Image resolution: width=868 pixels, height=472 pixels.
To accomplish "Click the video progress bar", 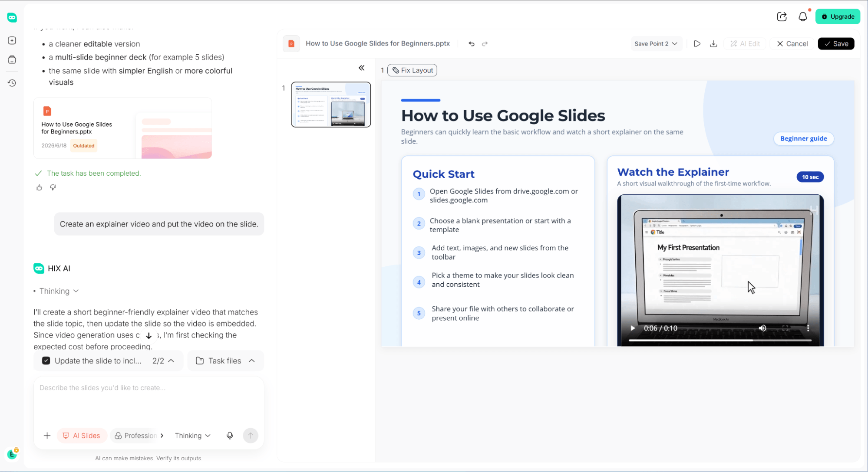I will coord(720,341).
